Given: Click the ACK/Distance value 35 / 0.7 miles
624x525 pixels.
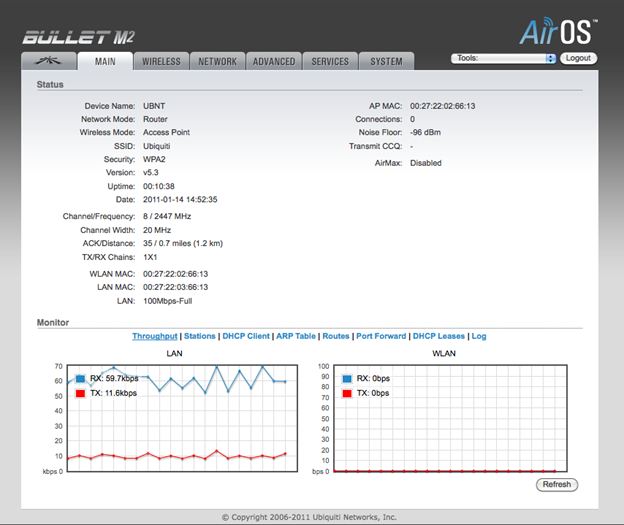Looking at the screenshot, I should click(183, 243).
